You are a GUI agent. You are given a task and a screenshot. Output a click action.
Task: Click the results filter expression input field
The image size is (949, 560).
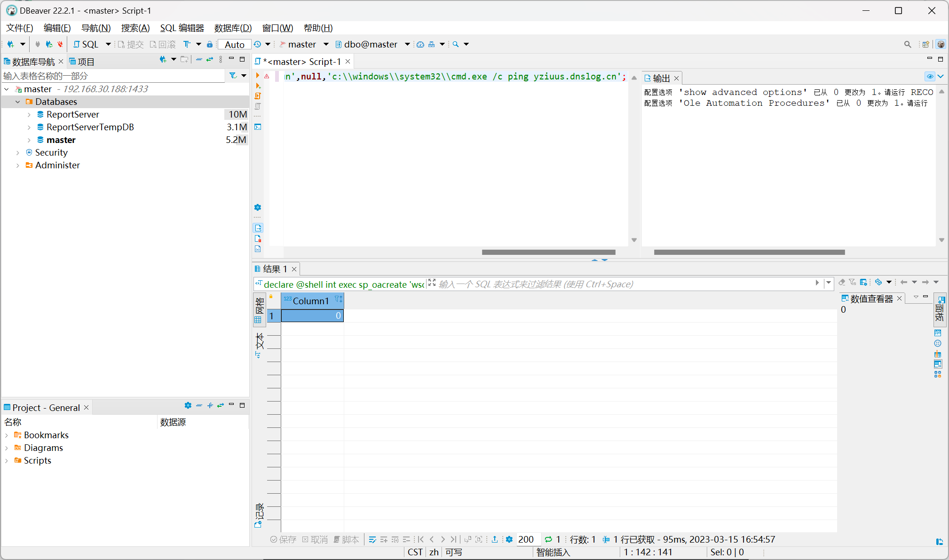(625, 284)
